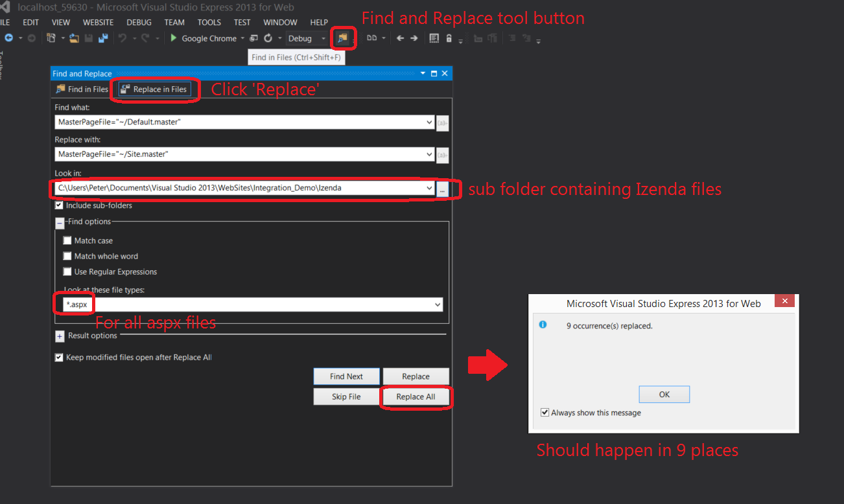The height and width of the screenshot is (504, 844).
Task: Enable the Match case option
Action: click(67, 240)
